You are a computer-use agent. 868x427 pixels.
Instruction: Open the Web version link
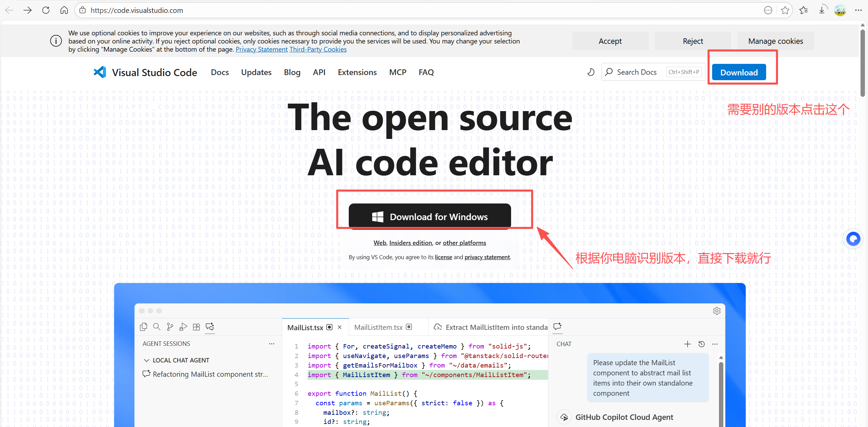(380, 243)
